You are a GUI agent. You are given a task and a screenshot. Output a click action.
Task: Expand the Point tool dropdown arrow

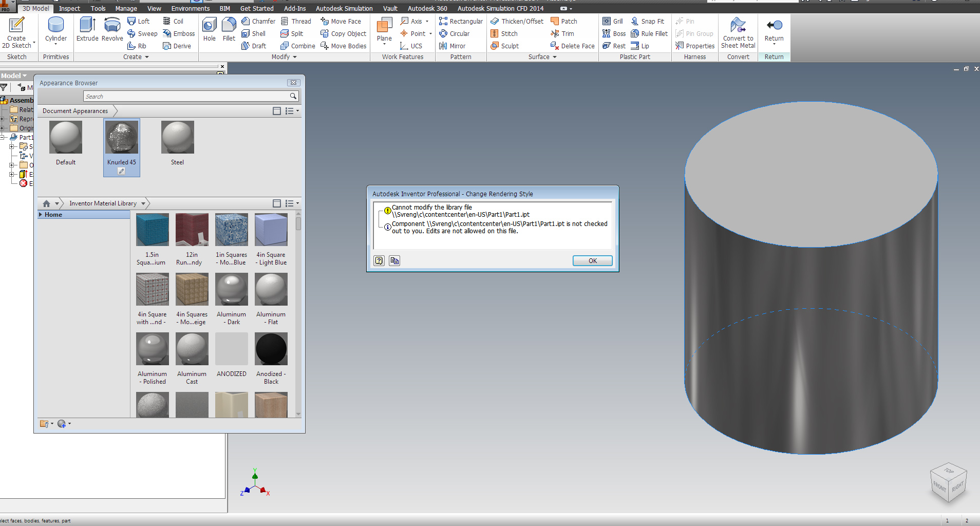click(x=430, y=34)
